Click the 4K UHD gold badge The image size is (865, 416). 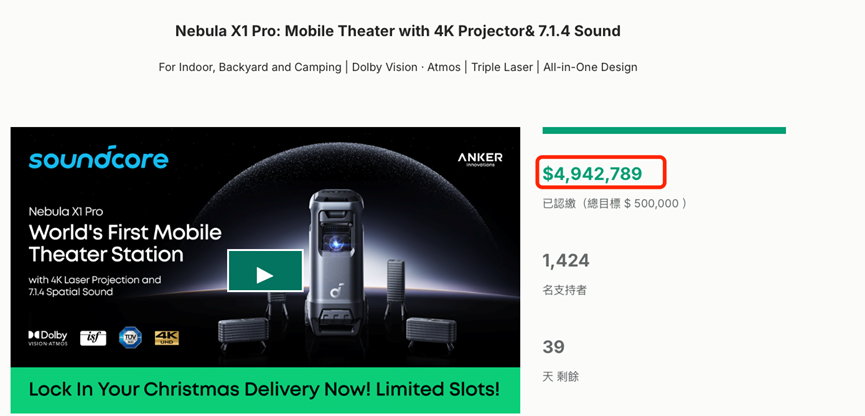167,338
